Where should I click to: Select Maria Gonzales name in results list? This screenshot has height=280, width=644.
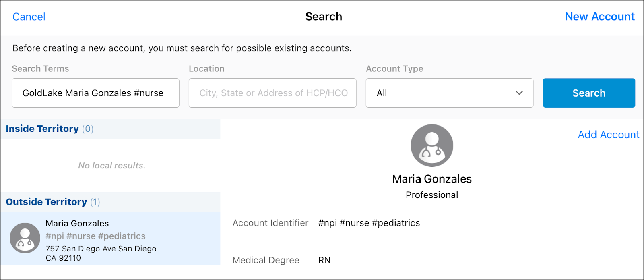(77, 224)
